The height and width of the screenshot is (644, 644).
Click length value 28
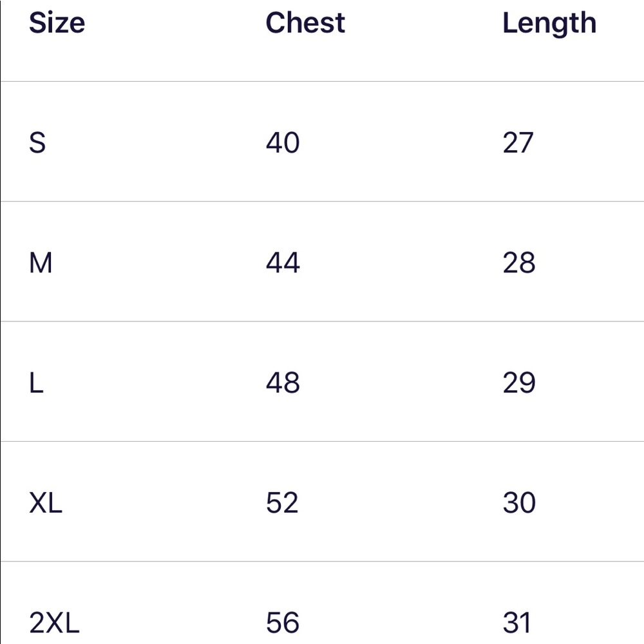519,263
